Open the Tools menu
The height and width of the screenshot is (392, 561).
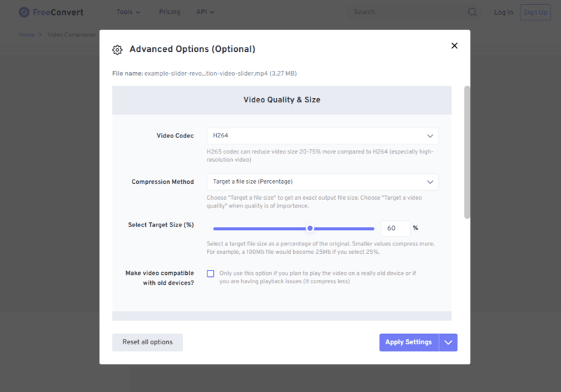128,12
